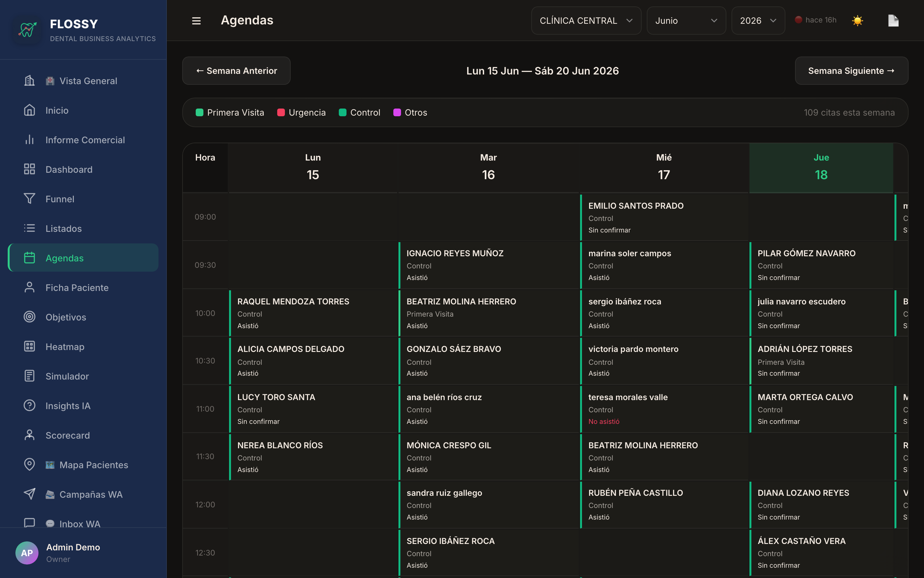Open the Dashboard menu item
This screenshot has height=578, width=924.
click(83, 169)
